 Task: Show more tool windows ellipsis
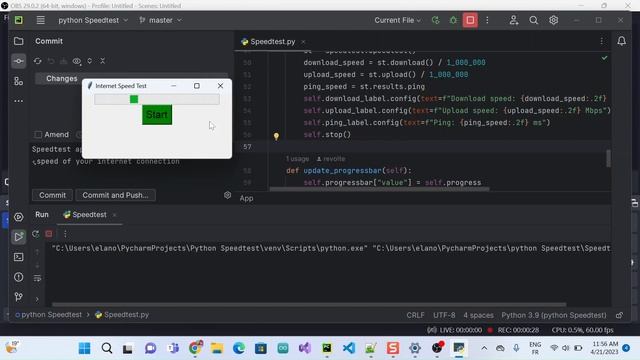18,101
